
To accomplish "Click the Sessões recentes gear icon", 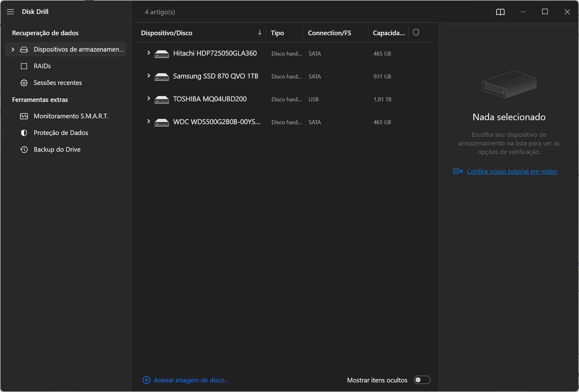I will click(x=24, y=83).
